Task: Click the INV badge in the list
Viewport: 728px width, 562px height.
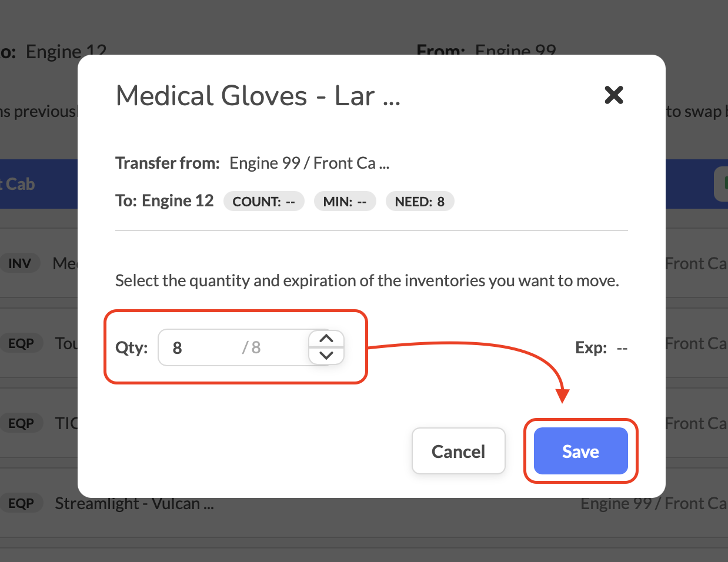Action: tap(19, 263)
